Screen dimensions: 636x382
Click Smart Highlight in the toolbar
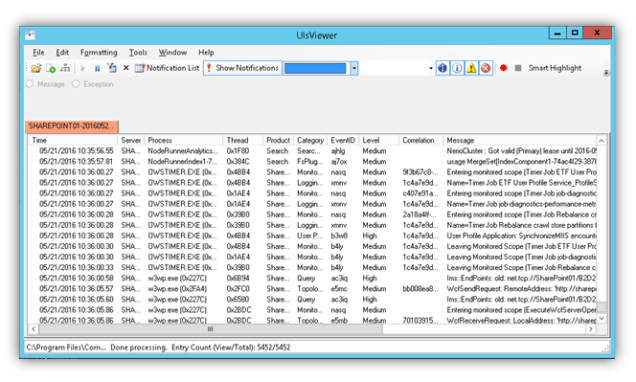point(554,68)
